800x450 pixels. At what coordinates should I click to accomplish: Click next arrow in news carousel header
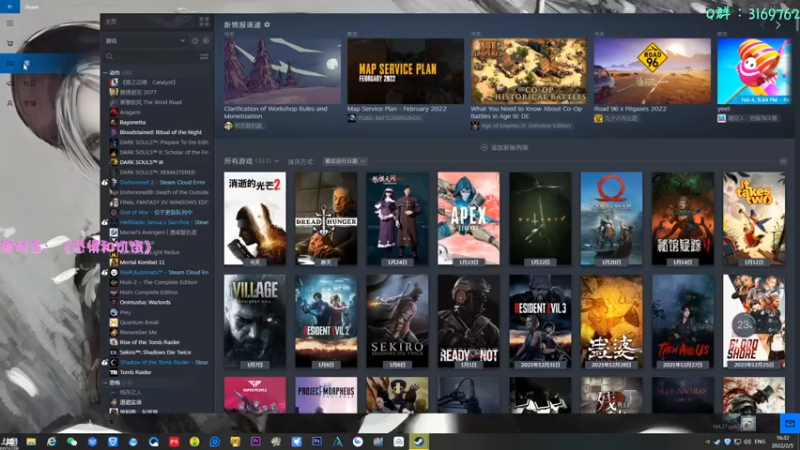click(778, 25)
